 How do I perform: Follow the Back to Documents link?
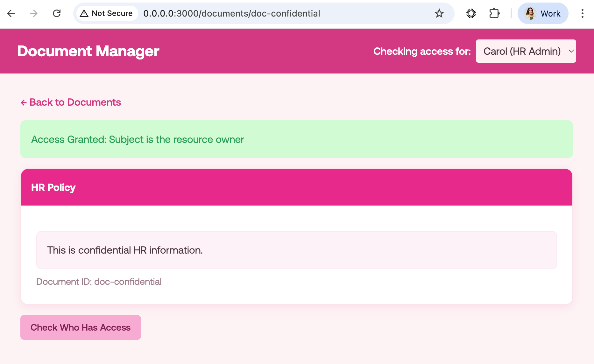coord(70,102)
